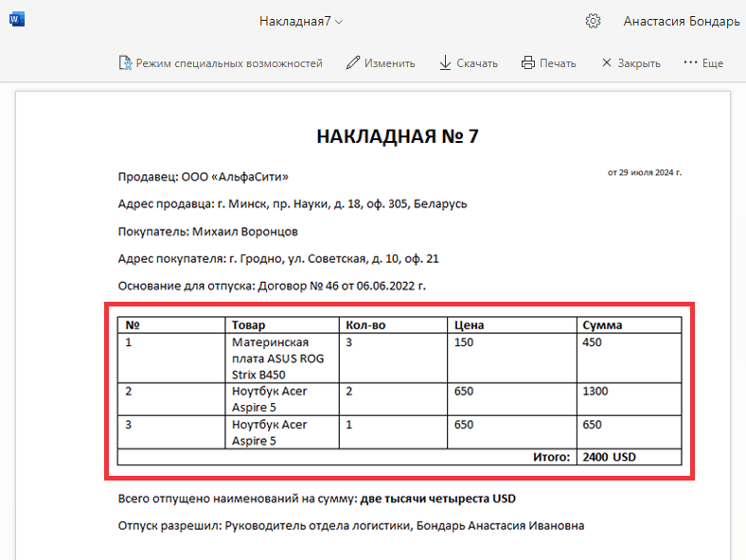Click the Товар column header
This screenshot has height=560, width=746.
point(282,325)
